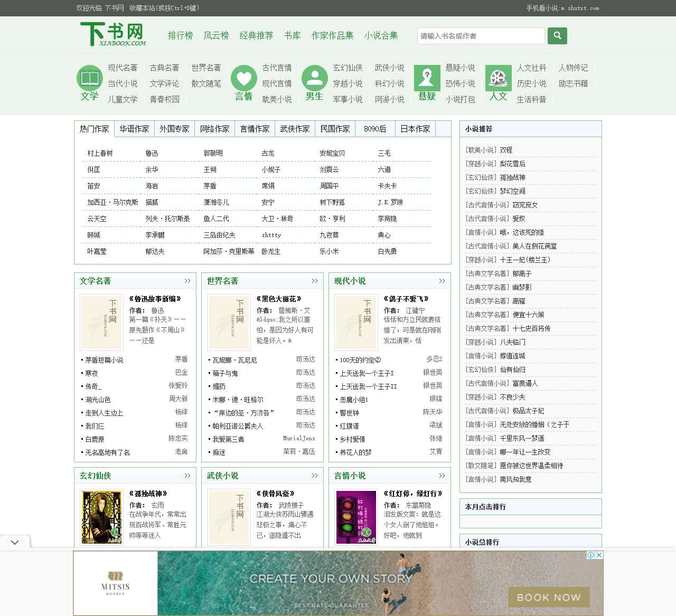Open the 书库 menu item
Viewport: 676px width, 616px height.
pyautogui.click(x=292, y=36)
